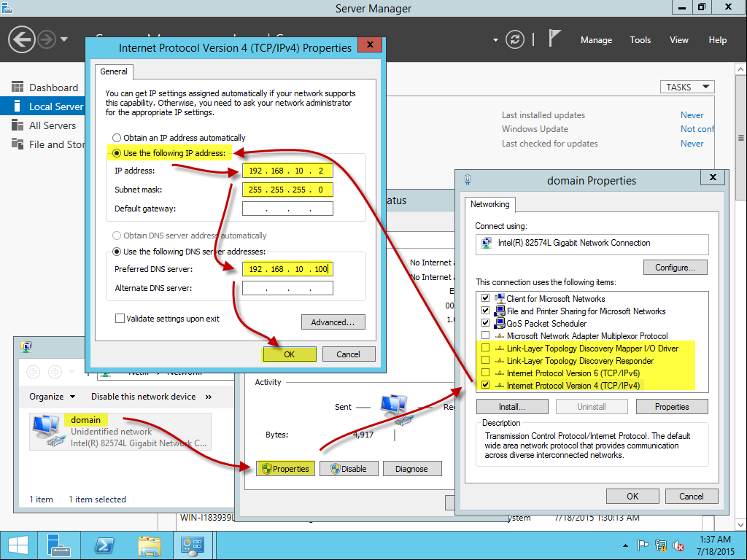Image resolution: width=747 pixels, height=560 pixels.
Task: Click Properties button in domain Properties
Action: [672, 407]
